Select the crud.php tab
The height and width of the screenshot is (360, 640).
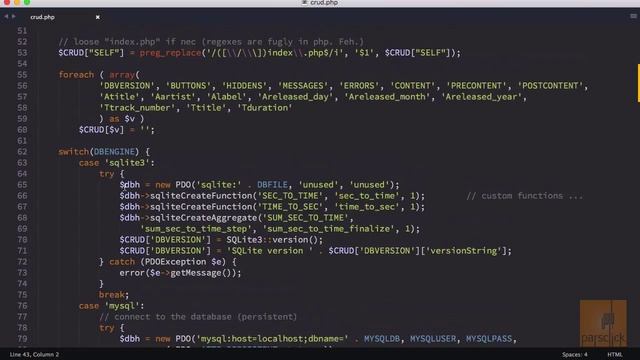(42, 17)
